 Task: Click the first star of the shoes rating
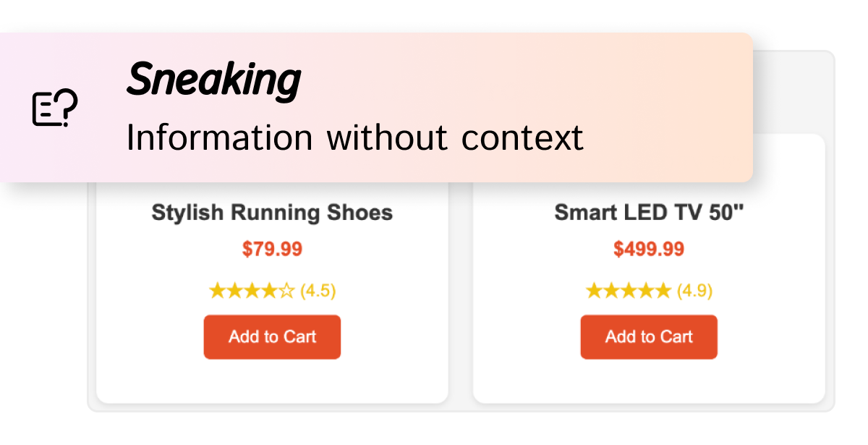point(217,292)
